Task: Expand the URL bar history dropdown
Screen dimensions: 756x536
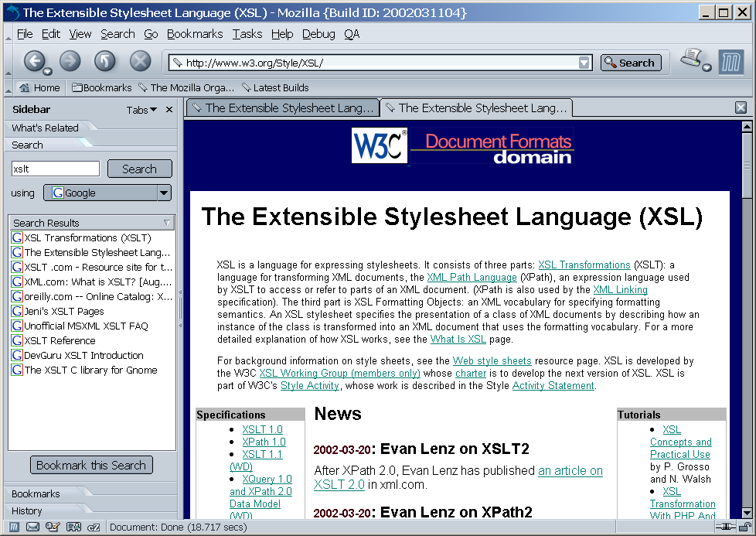Action: pyautogui.click(x=584, y=63)
